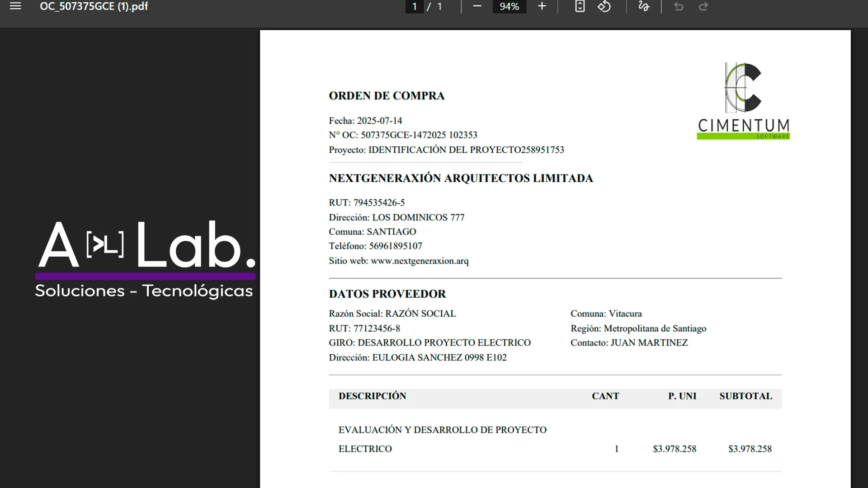Viewport: 868px width, 488px height.
Task: Click the undo arrow icon
Action: (679, 6)
